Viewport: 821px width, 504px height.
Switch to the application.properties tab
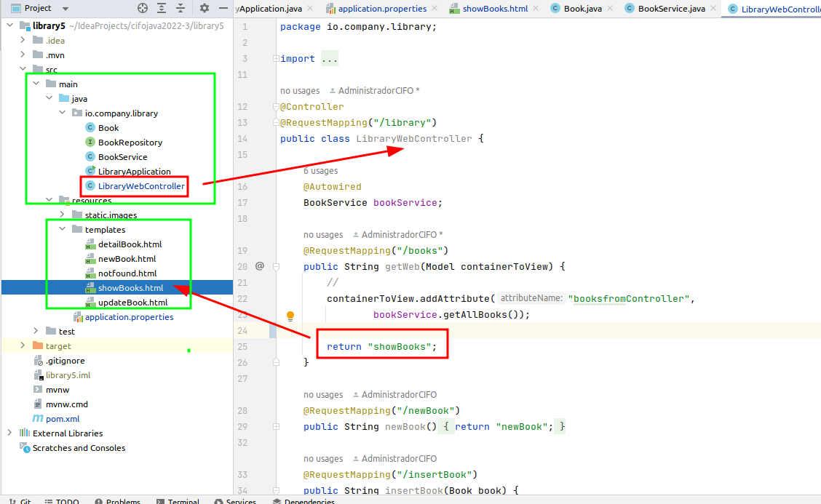381,9
